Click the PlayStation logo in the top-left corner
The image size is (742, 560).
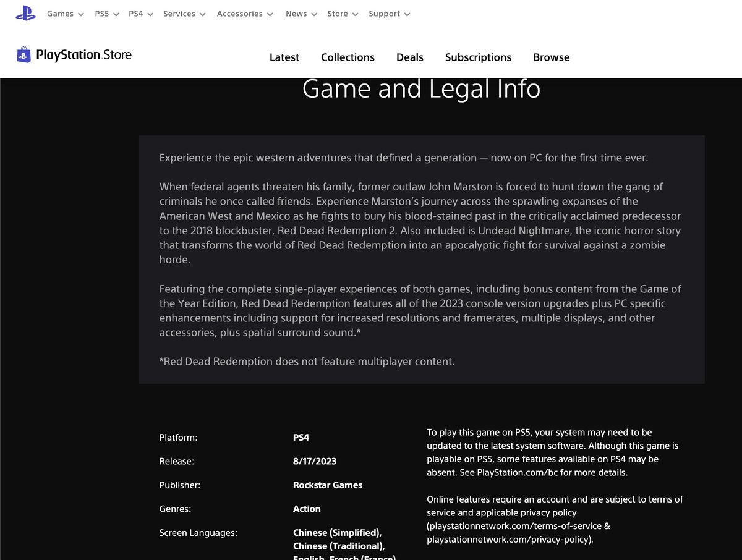coord(25,13)
